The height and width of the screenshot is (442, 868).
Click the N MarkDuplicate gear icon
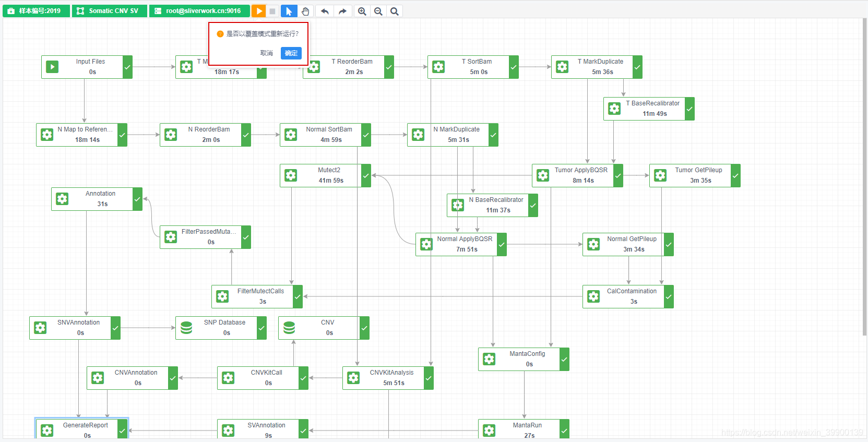(418, 135)
